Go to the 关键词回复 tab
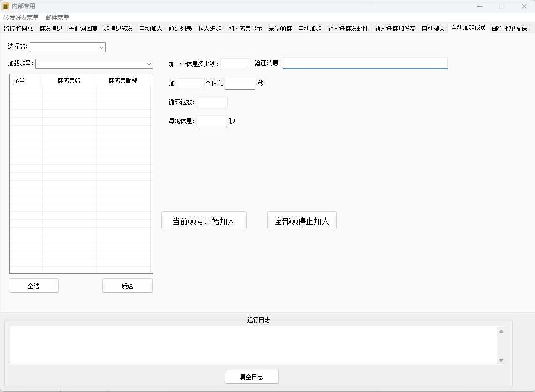 pyautogui.click(x=83, y=28)
